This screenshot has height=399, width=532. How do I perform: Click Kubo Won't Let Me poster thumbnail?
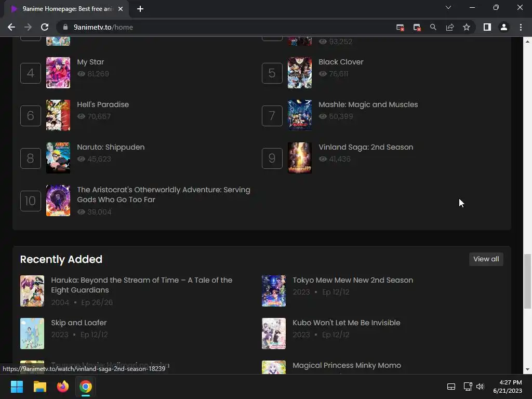pos(274,334)
